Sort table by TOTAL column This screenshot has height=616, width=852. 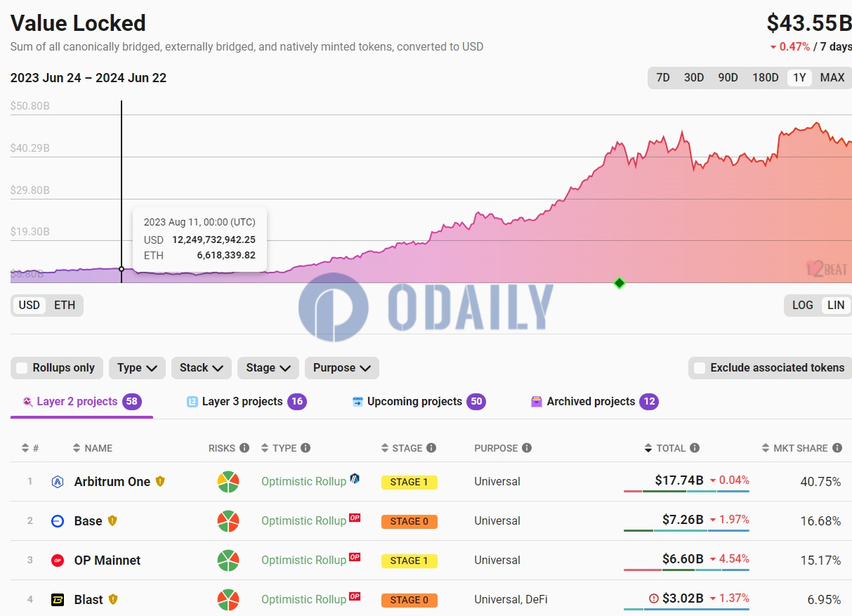[665, 448]
